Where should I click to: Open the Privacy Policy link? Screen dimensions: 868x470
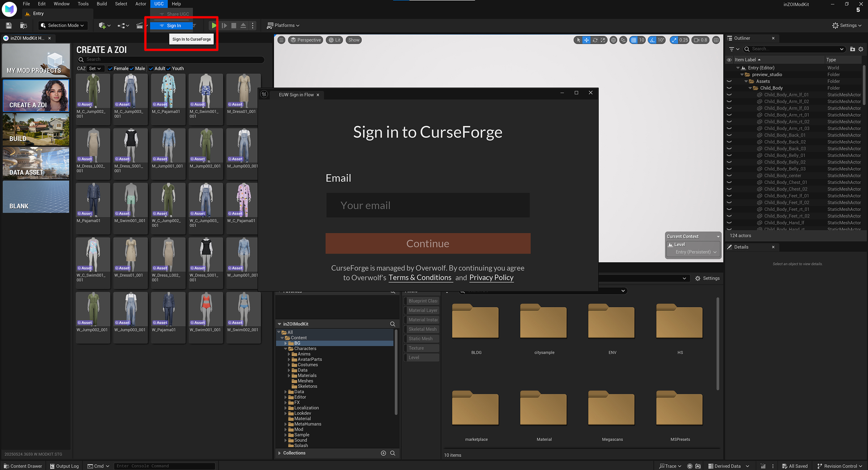point(491,278)
